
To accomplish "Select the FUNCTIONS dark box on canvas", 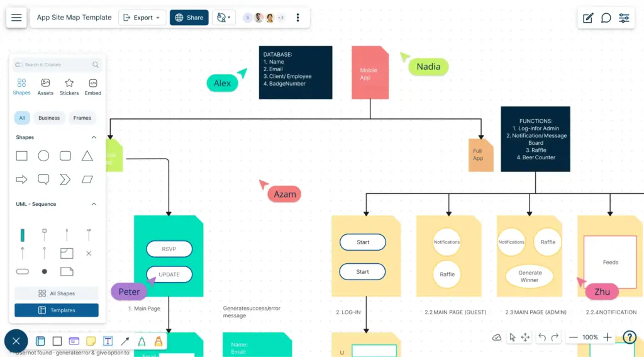I will pyautogui.click(x=535, y=139).
